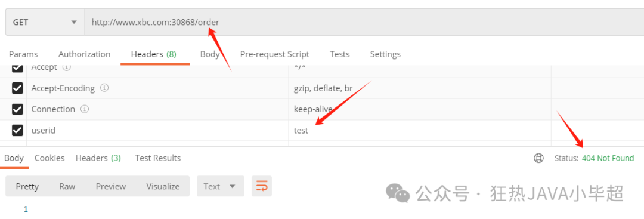Click the globe network icon

coord(539,158)
